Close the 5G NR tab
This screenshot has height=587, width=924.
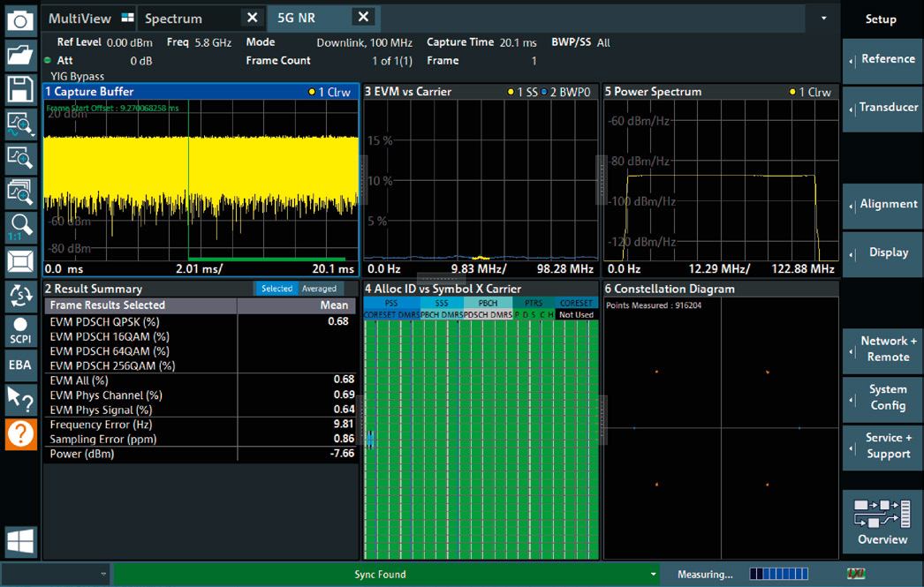[x=363, y=17]
